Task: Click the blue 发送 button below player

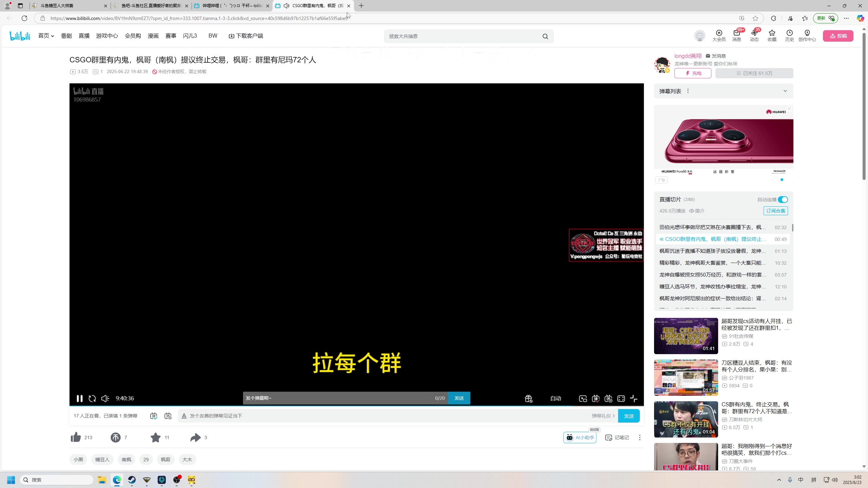Action: click(629, 416)
